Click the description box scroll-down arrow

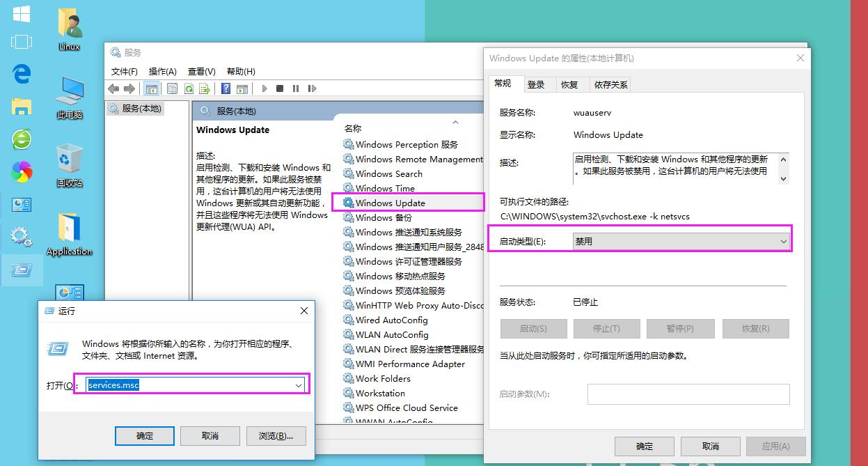click(x=783, y=179)
